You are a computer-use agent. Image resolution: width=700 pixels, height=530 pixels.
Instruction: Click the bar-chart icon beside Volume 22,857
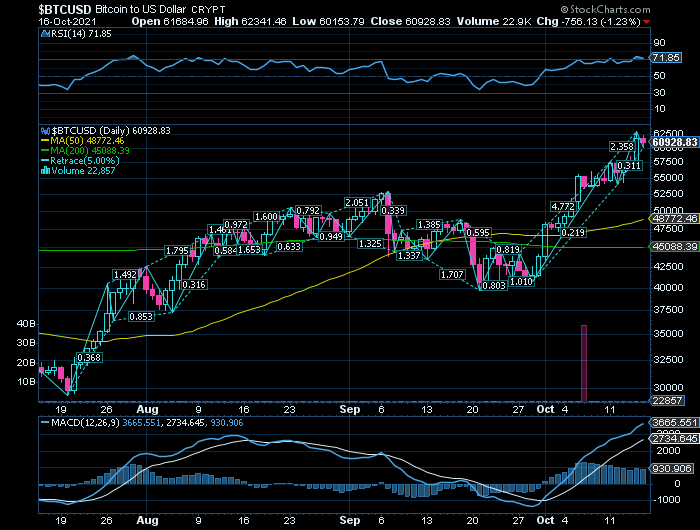pyautogui.click(x=45, y=171)
